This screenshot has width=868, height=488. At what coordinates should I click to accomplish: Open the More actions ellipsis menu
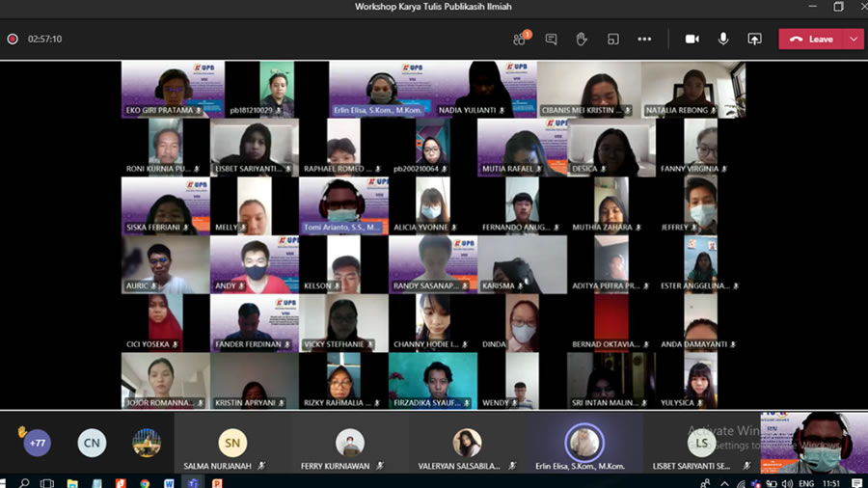coord(644,40)
